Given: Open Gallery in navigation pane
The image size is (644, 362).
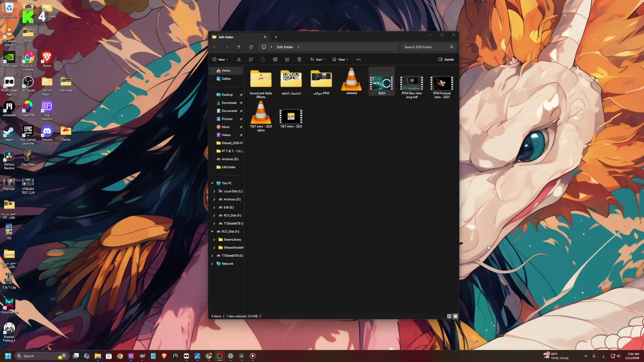Looking at the screenshot, I should [226, 78].
